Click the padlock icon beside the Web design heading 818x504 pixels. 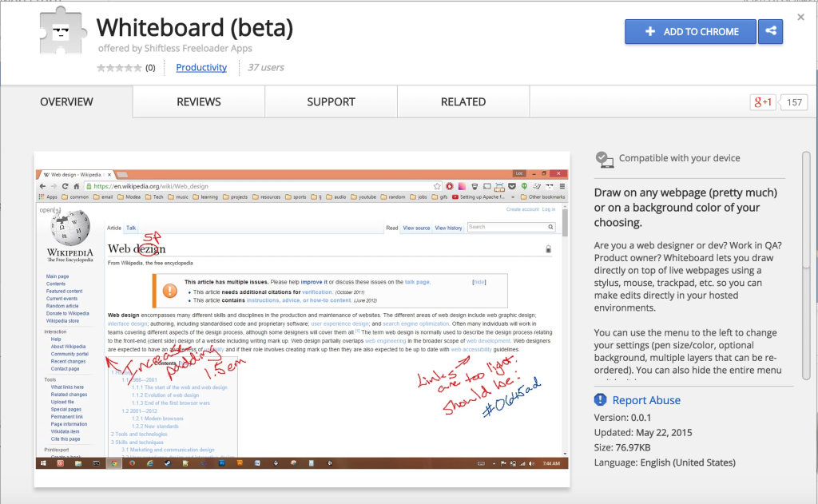click(x=548, y=249)
